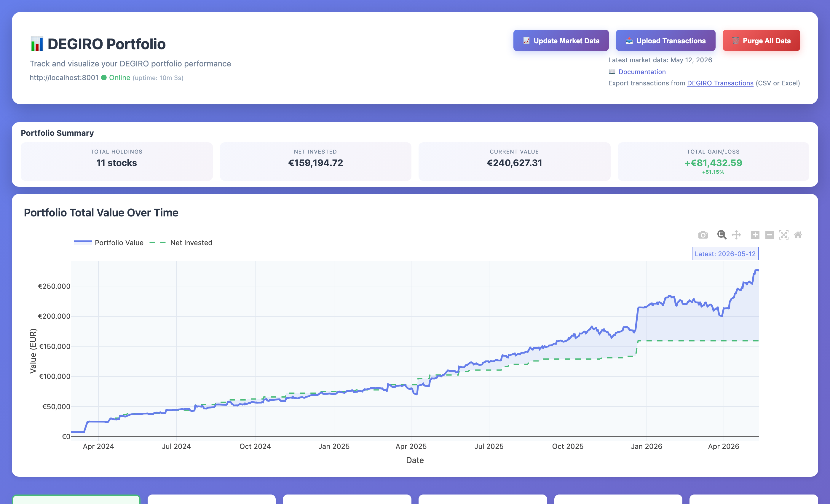Click Portfolio Total Value Over Time title
830x504 pixels.
coord(101,213)
